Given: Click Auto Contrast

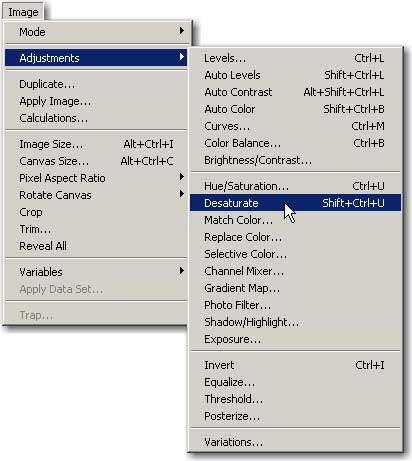Looking at the screenshot, I should [295, 92].
